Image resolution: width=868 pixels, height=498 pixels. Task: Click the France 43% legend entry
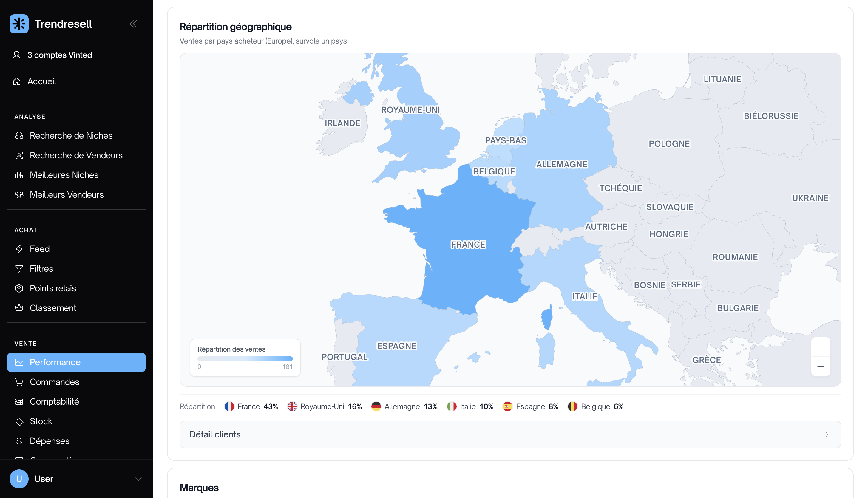click(x=251, y=406)
